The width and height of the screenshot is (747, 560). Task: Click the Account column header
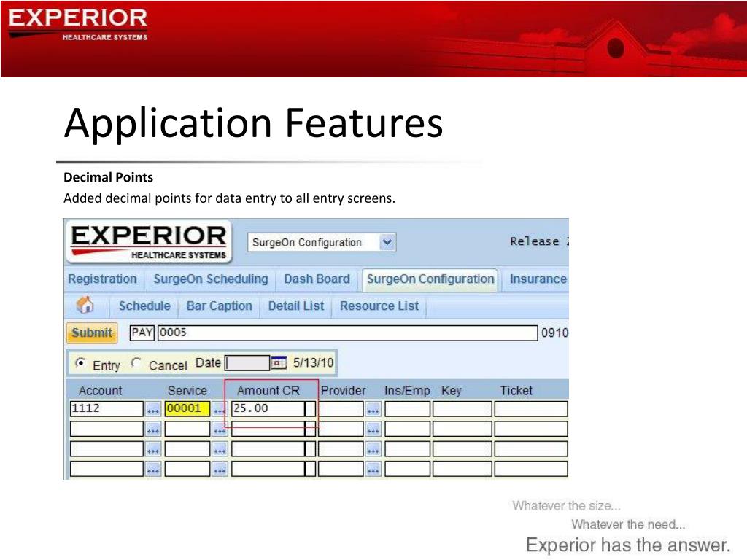click(x=100, y=391)
